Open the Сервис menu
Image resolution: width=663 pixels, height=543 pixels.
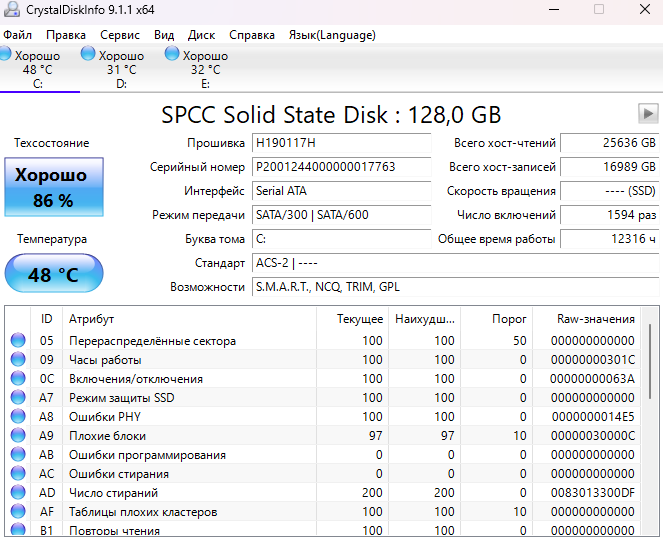120,35
